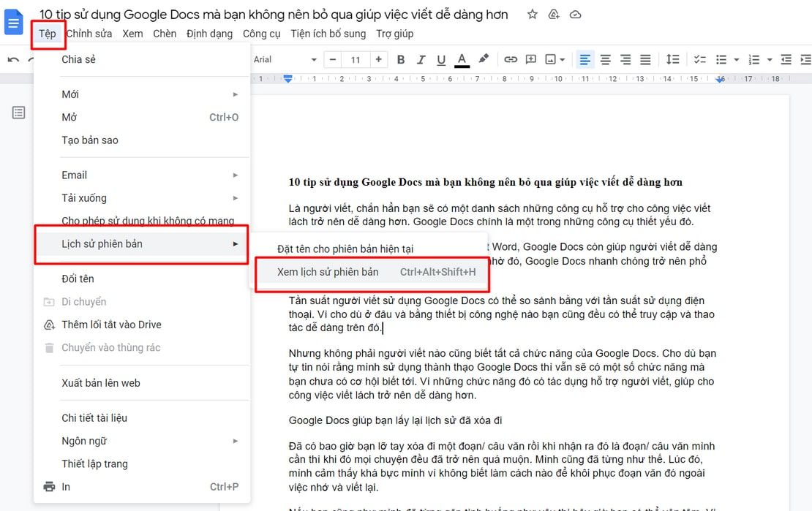Open the Google Docs home icon
The width and height of the screenshot is (812, 511).
click(13, 22)
